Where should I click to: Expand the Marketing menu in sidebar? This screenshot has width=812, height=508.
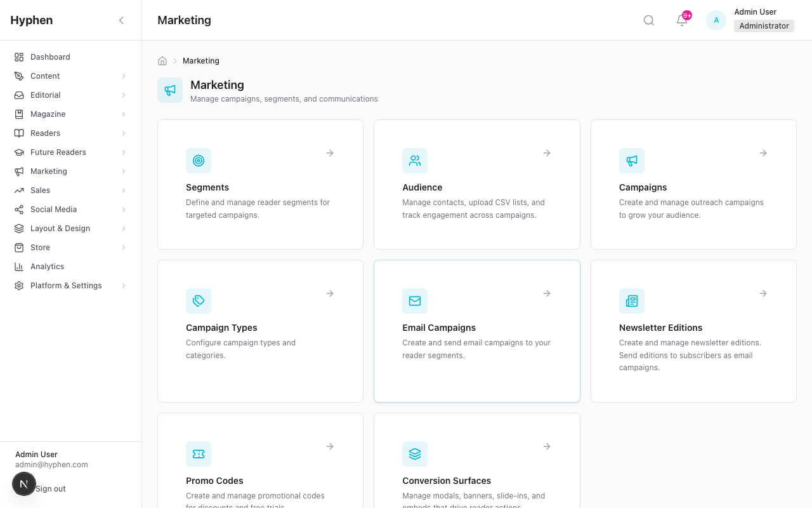coord(49,171)
